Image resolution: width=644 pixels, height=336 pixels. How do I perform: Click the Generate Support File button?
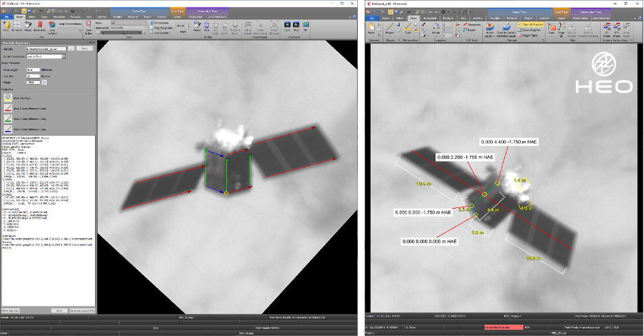[82, 311]
